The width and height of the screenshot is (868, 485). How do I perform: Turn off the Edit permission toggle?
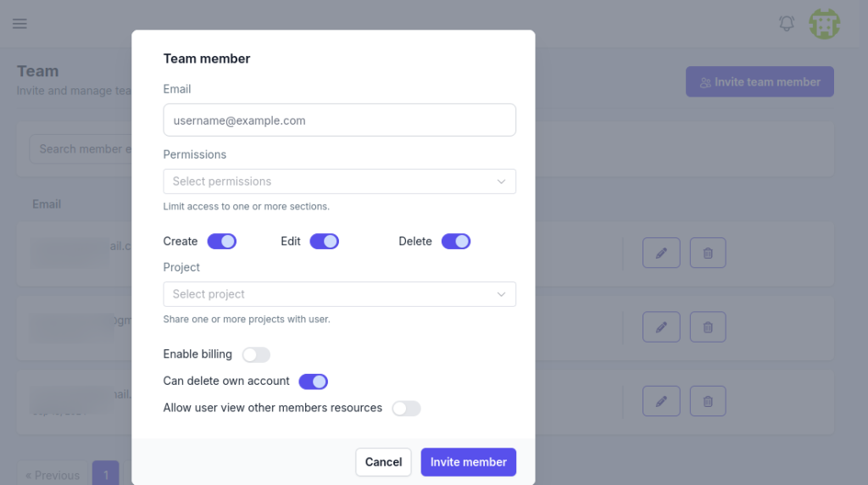pos(325,242)
